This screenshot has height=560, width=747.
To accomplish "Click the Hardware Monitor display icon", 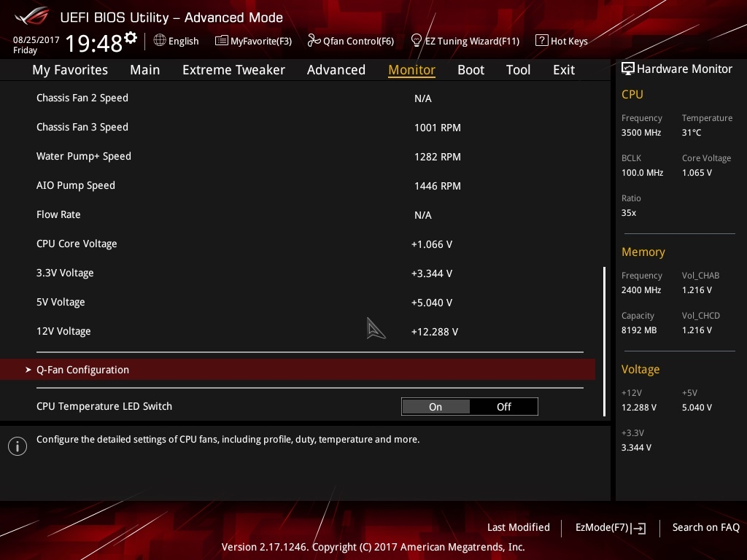I will [x=627, y=69].
